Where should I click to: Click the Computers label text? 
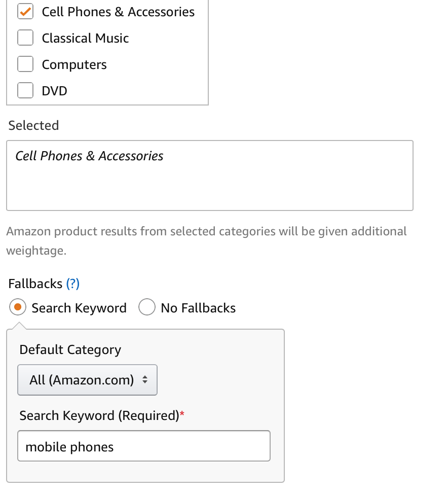pos(74,64)
